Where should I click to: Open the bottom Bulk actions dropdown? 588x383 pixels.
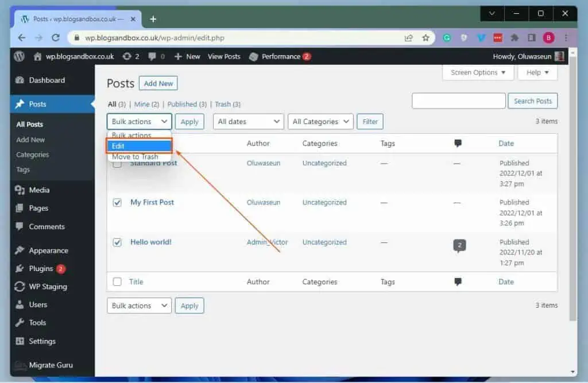(138, 305)
